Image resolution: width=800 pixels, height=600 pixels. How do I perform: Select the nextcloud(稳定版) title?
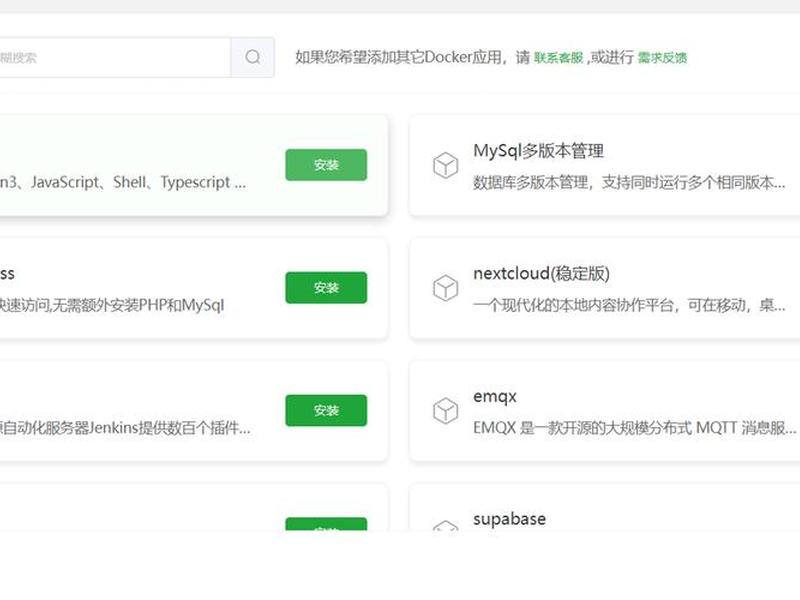click(x=541, y=273)
